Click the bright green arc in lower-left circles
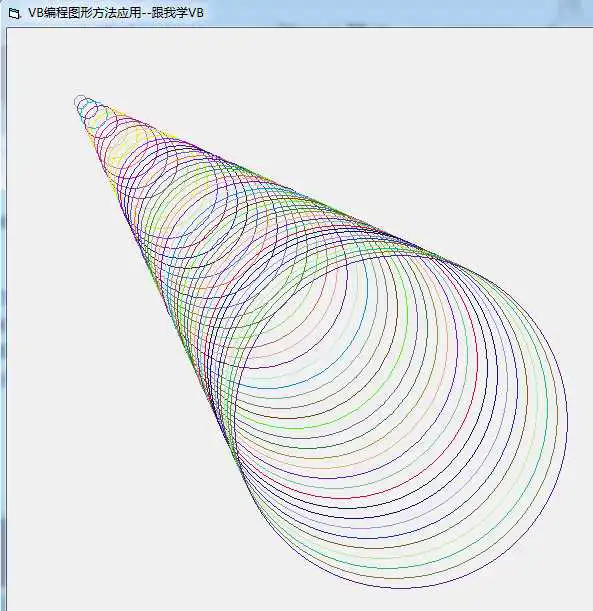Screen dimensions: 593x611 pyautogui.click(x=292, y=429)
